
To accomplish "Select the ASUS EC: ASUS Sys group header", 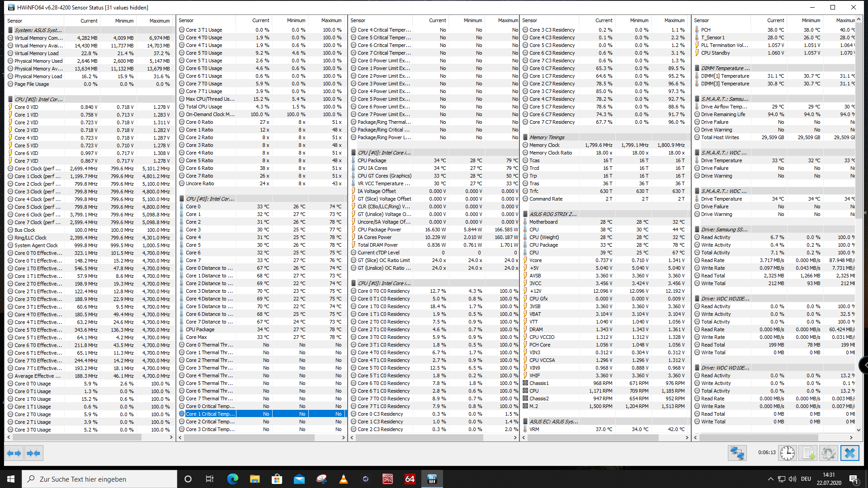I will [605, 422].
